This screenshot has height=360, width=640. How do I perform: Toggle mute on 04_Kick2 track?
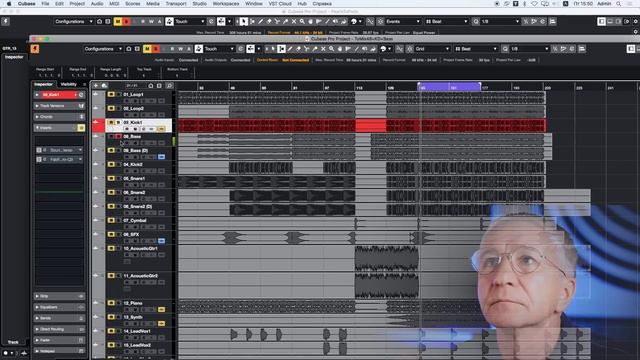111,164
